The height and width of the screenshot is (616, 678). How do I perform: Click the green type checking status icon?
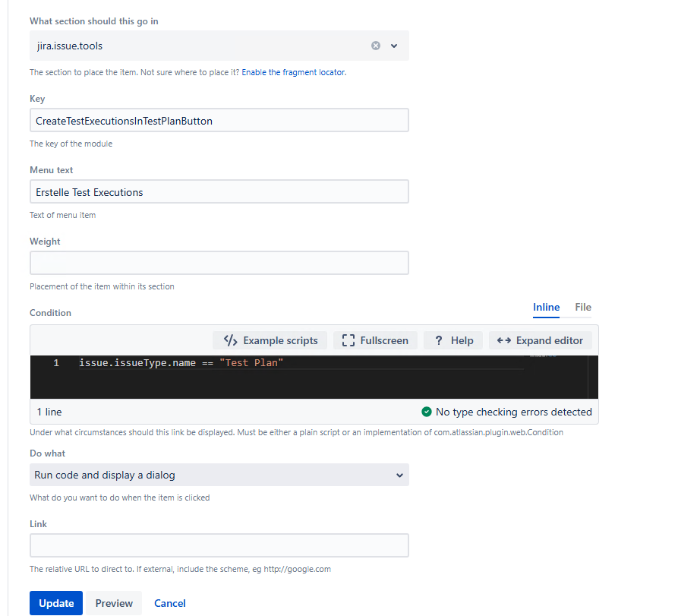coord(427,412)
